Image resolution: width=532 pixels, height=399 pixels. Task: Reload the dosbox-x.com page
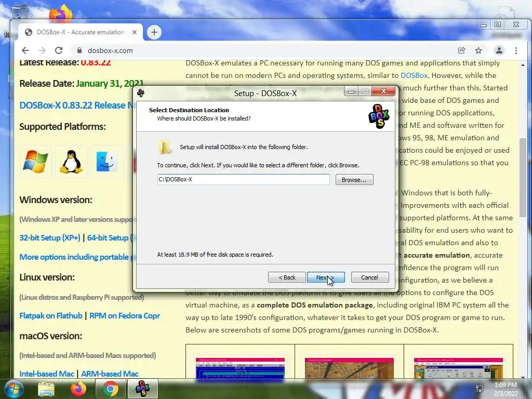point(59,50)
